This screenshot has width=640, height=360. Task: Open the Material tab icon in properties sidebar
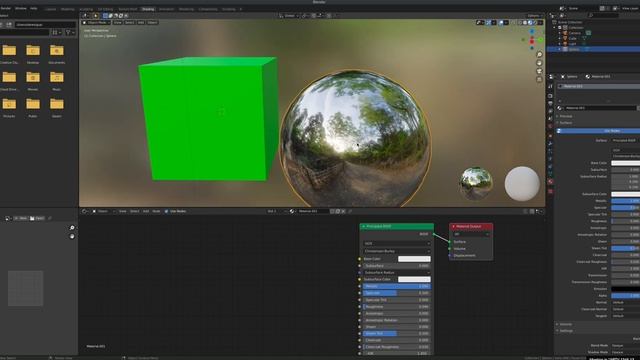[x=550, y=182]
